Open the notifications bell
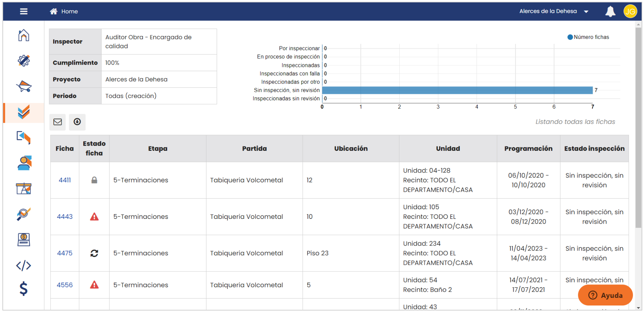 click(x=610, y=11)
